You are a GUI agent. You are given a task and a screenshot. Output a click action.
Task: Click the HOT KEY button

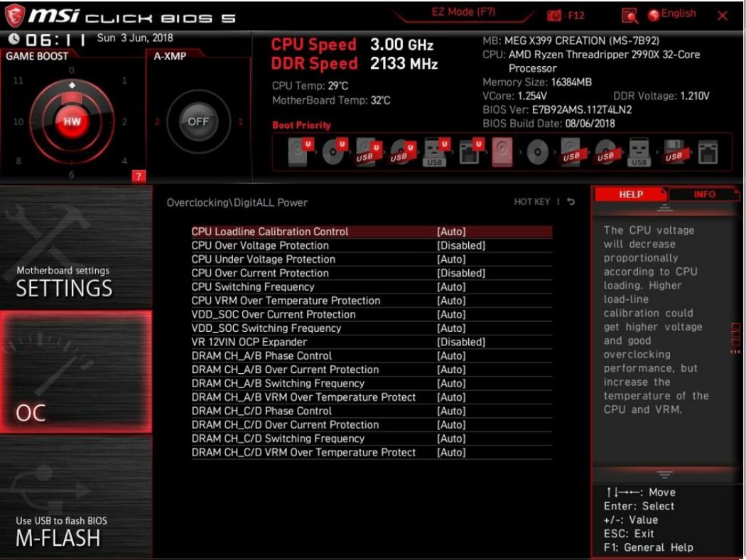(531, 202)
